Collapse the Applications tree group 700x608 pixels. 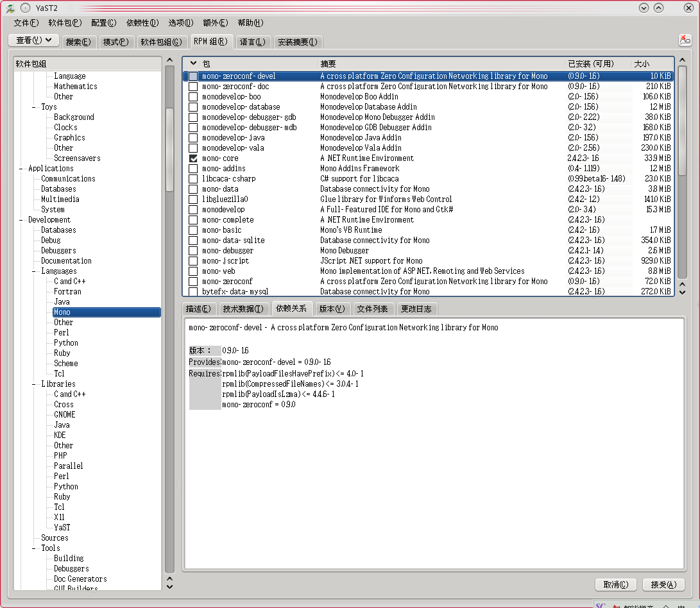pos(21,169)
